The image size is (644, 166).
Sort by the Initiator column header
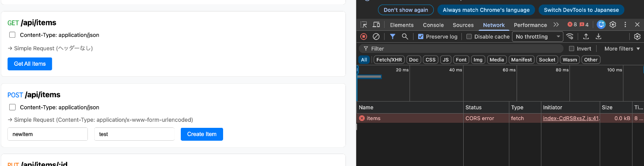click(570, 108)
